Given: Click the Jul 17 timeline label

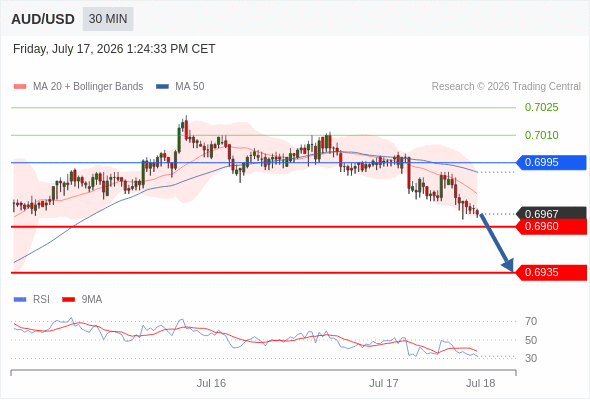Looking at the screenshot, I should click(383, 383).
